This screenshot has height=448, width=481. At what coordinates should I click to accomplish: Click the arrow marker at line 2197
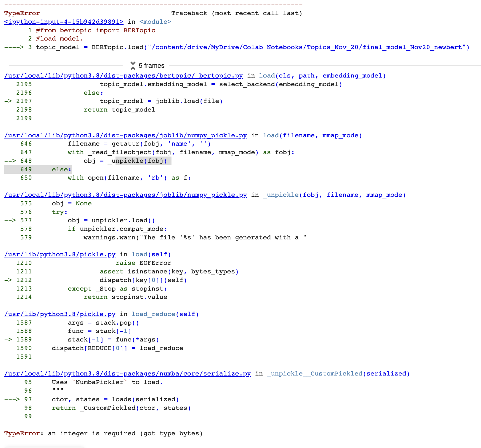[8, 101]
